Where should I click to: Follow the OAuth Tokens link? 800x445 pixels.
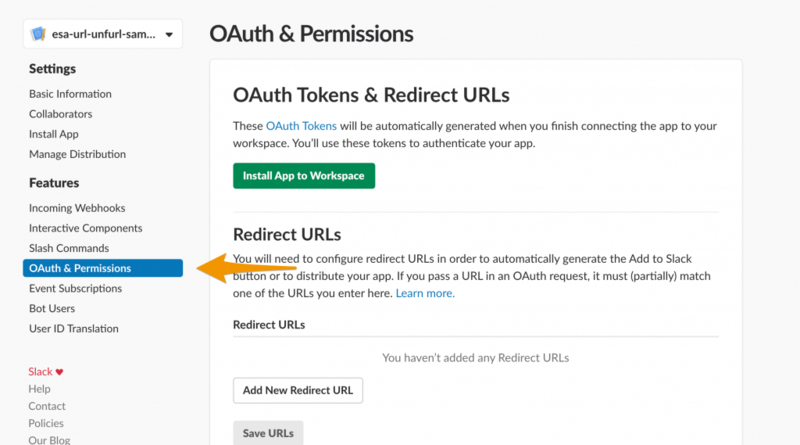pos(301,126)
